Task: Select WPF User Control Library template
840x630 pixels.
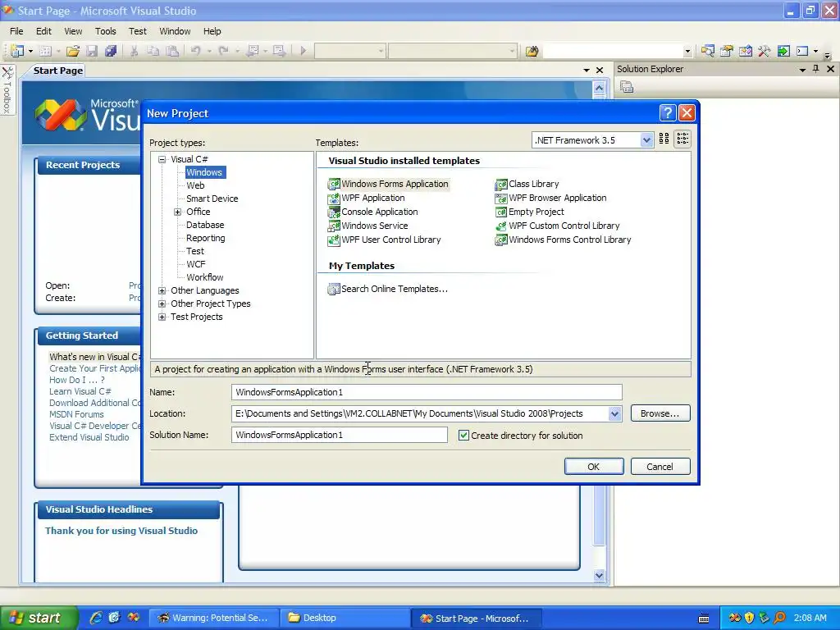Action: [384, 240]
